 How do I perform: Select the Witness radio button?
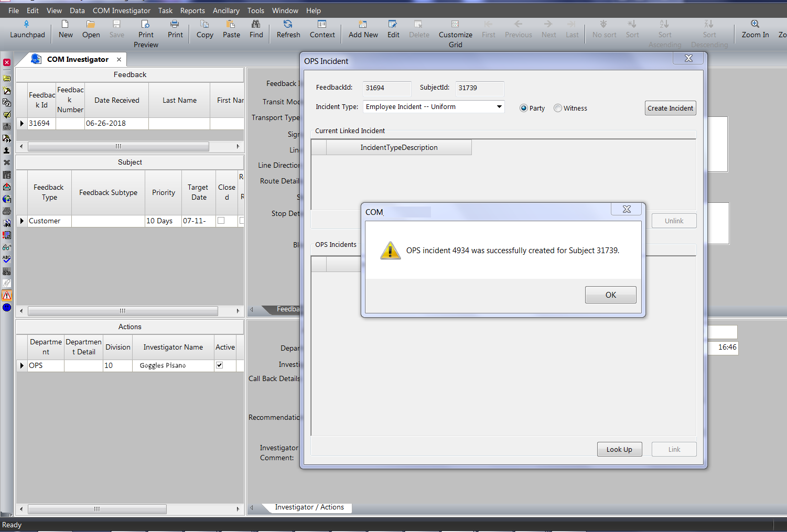click(x=557, y=108)
